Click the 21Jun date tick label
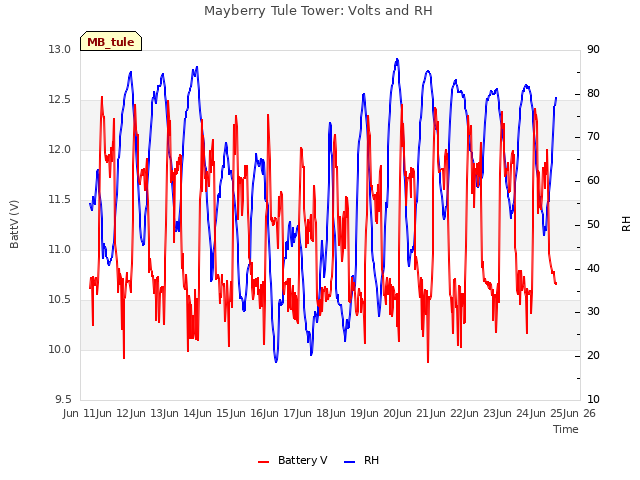This screenshot has height=480, width=640. pyautogui.click(x=431, y=413)
